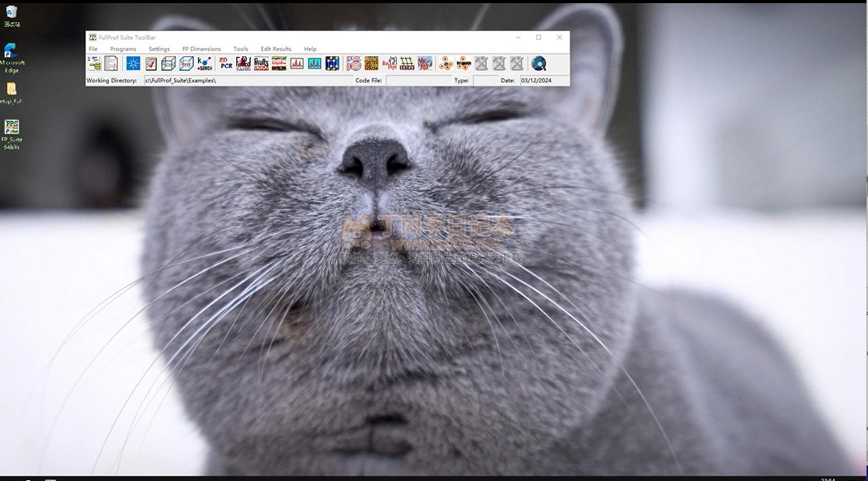868x481 pixels.
Task: Open the checklist notepad toolbar icon
Action: tap(151, 63)
